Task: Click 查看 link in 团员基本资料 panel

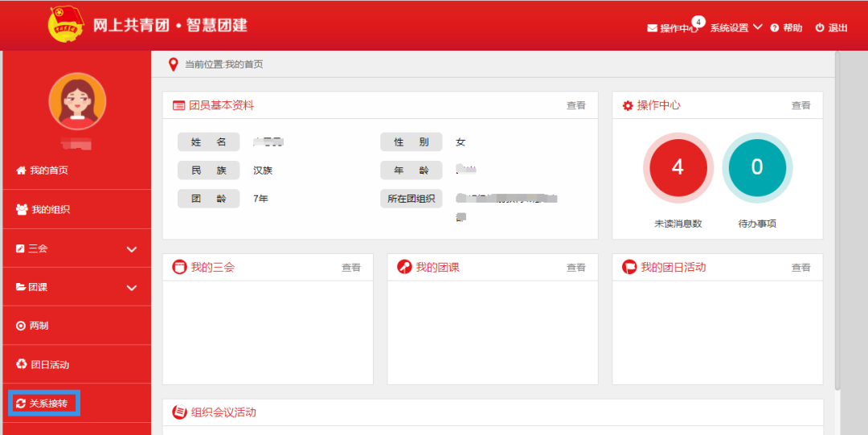Action: coord(575,105)
